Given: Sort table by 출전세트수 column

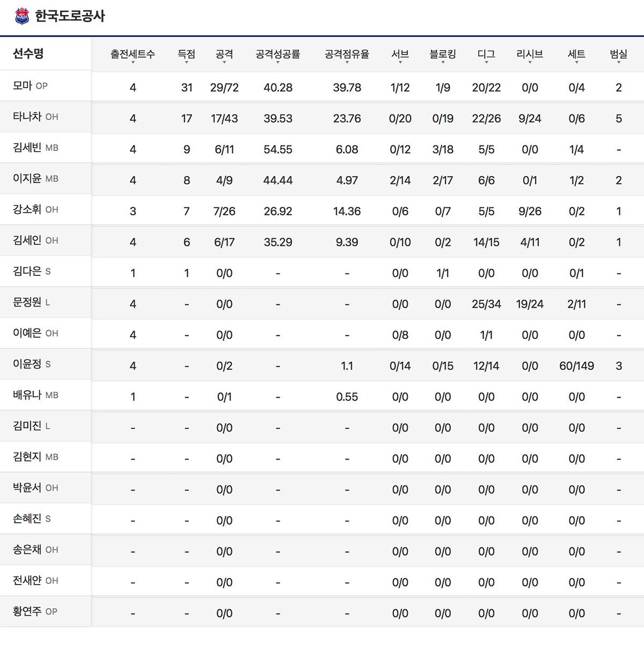Looking at the screenshot, I should pyautogui.click(x=133, y=55).
